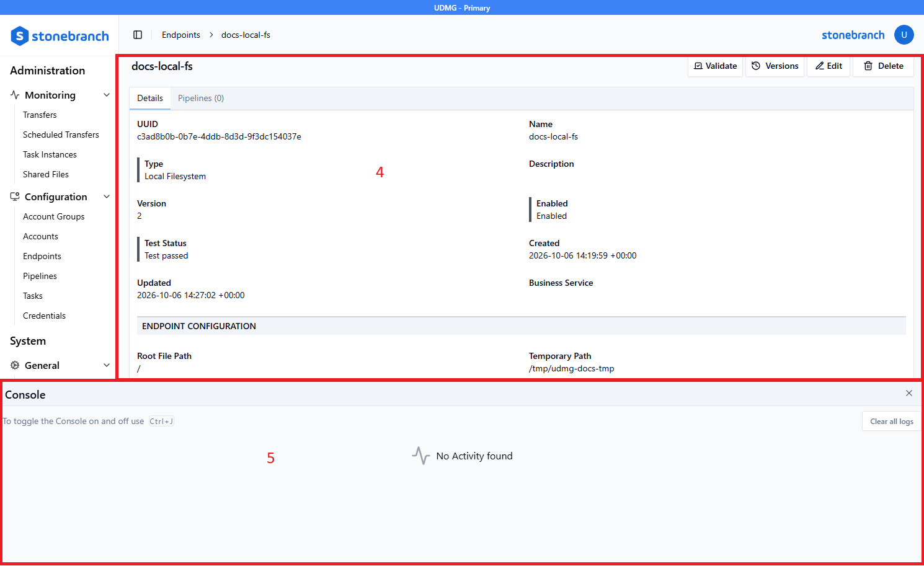Click the Configuration menu label
This screenshot has width=924, height=566.
tap(56, 197)
